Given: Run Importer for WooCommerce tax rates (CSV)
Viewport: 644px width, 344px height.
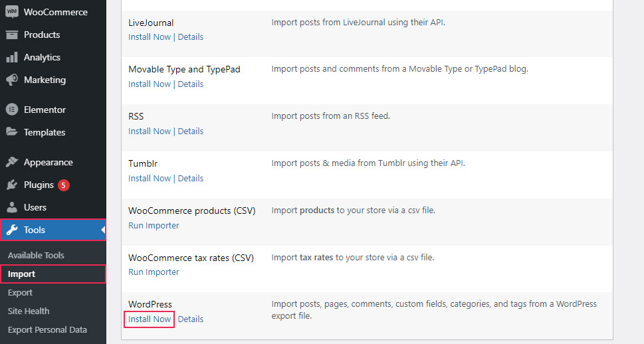Looking at the screenshot, I should click(154, 272).
